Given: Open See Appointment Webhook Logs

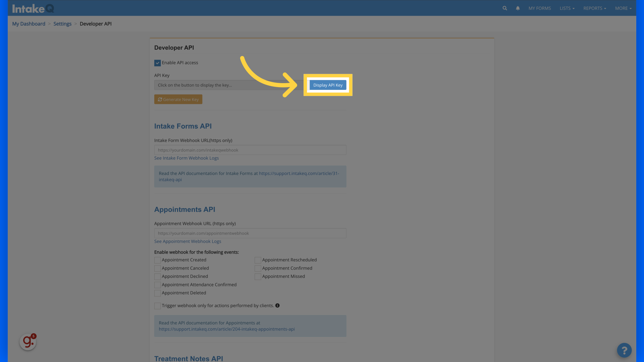Looking at the screenshot, I should click(187, 241).
